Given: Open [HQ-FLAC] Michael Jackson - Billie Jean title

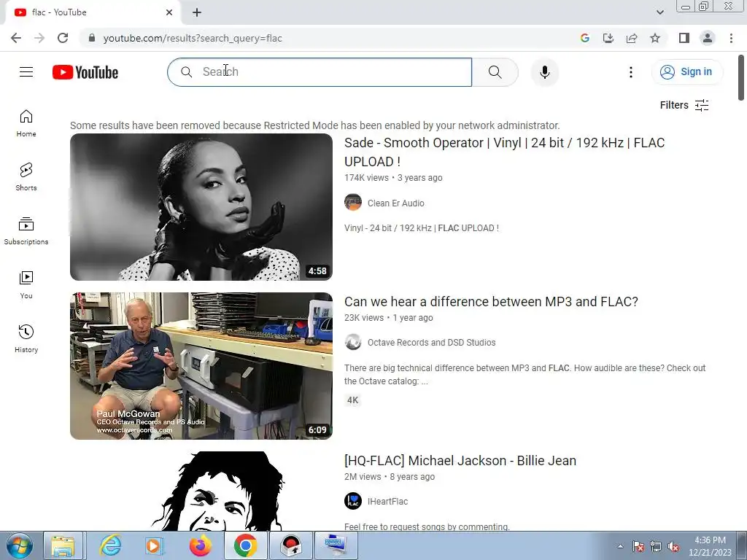Looking at the screenshot, I should 460,461.
